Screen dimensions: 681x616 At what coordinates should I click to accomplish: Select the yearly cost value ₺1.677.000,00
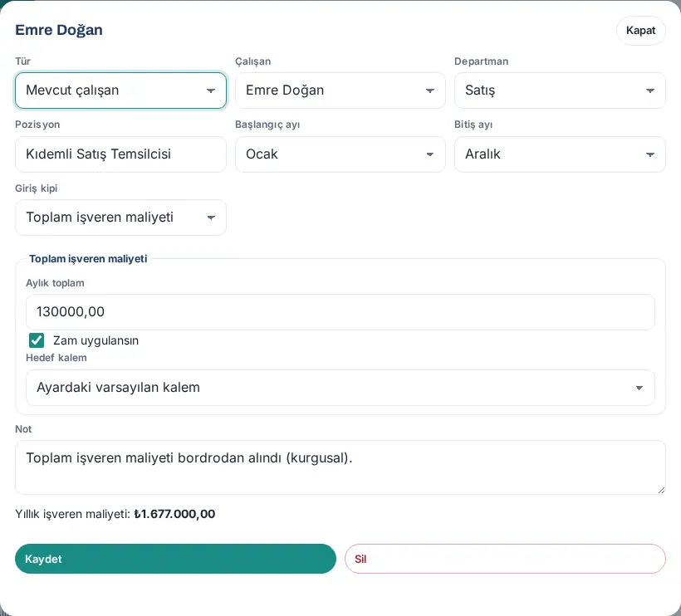pos(174,514)
